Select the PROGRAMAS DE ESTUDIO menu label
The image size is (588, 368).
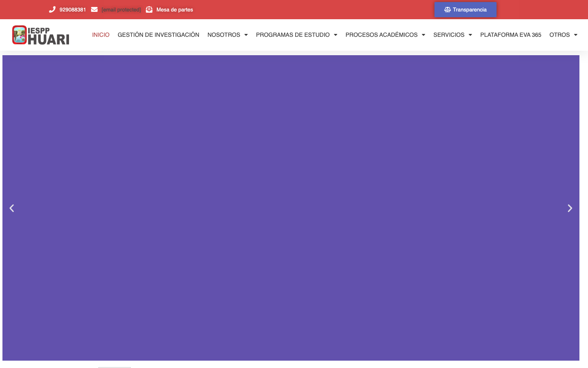293,35
